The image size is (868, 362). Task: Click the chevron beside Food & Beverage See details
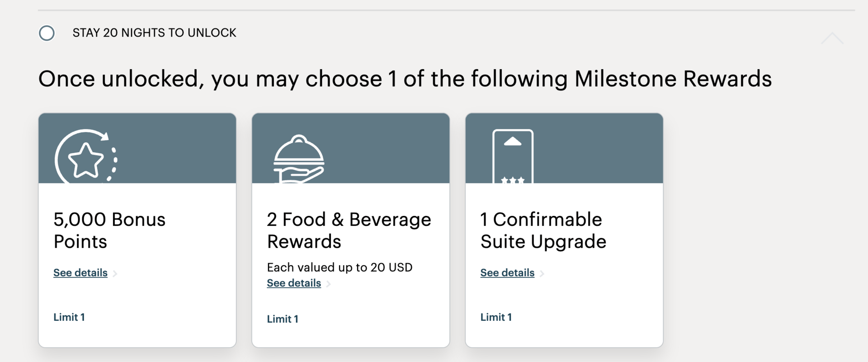coord(329,284)
